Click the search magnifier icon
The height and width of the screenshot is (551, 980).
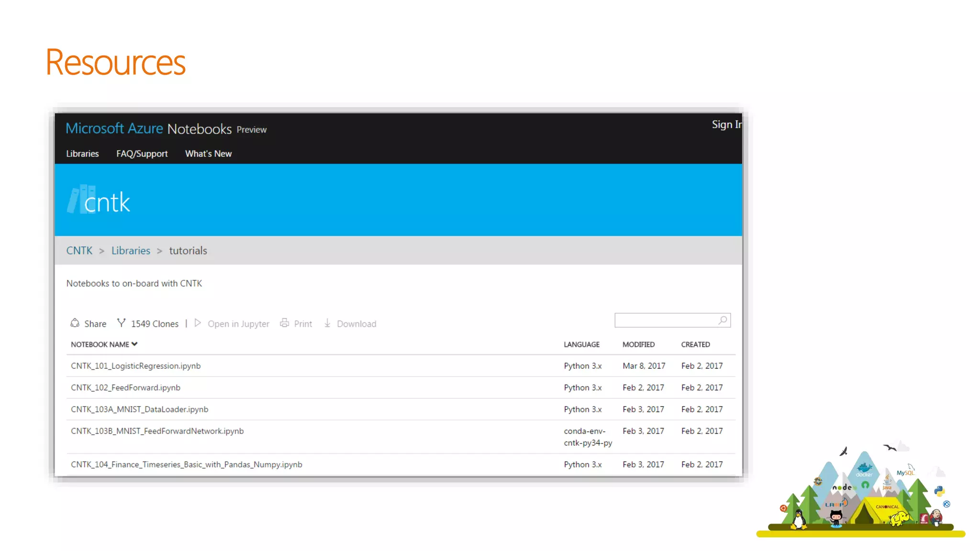click(723, 320)
